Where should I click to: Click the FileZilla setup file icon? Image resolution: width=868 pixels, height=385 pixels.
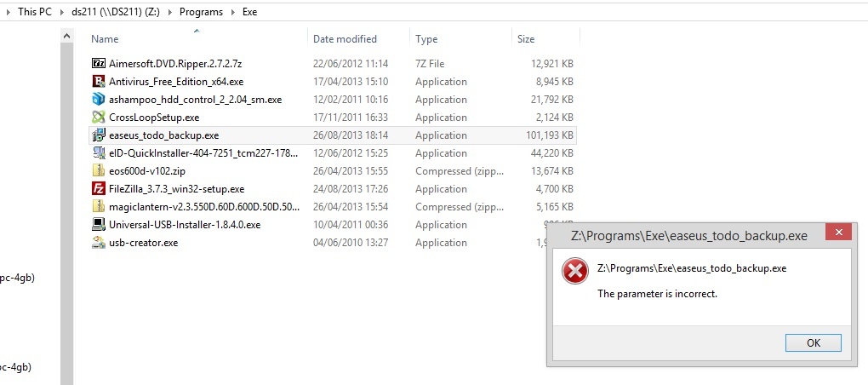pos(99,189)
